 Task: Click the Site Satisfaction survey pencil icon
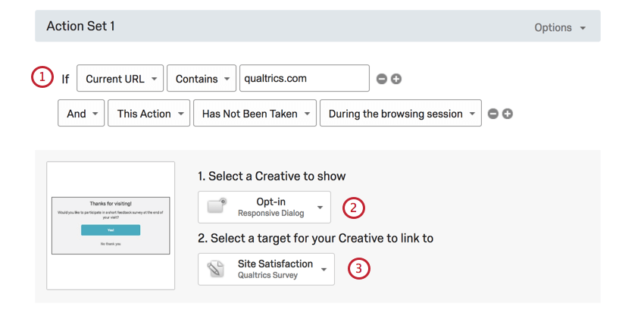click(x=217, y=269)
